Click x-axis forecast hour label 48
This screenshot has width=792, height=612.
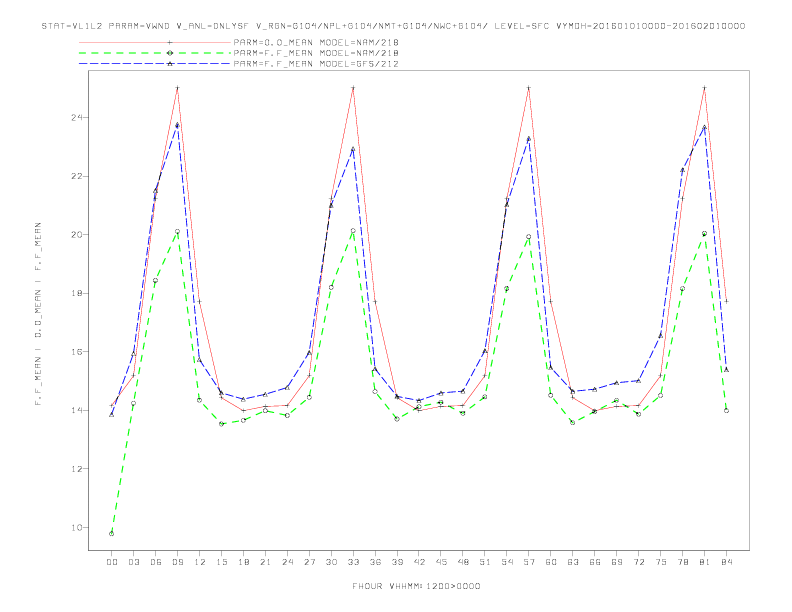pyautogui.click(x=463, y=562)
